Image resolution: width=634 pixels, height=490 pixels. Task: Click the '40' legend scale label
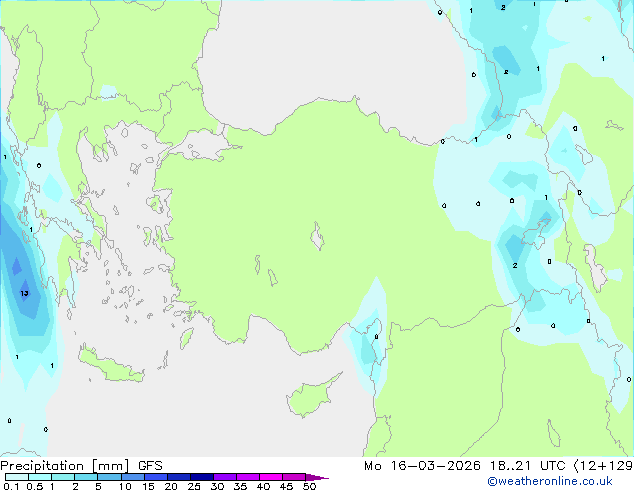pyautogui.click(x=263, y=486)
